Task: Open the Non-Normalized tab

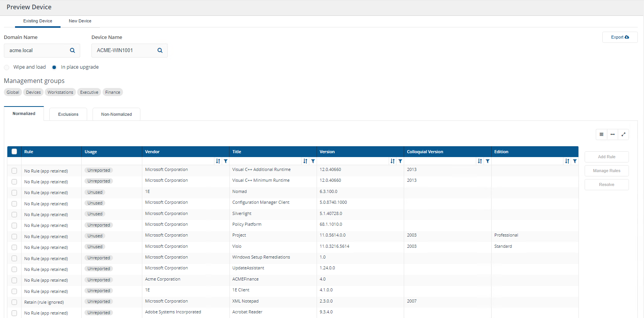Action: pos(116,114)
